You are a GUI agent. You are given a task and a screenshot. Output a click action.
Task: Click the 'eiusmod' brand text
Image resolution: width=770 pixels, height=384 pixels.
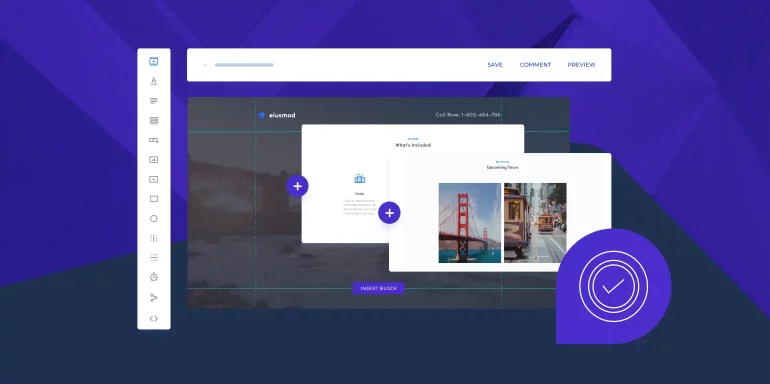(x=282, y=115)
